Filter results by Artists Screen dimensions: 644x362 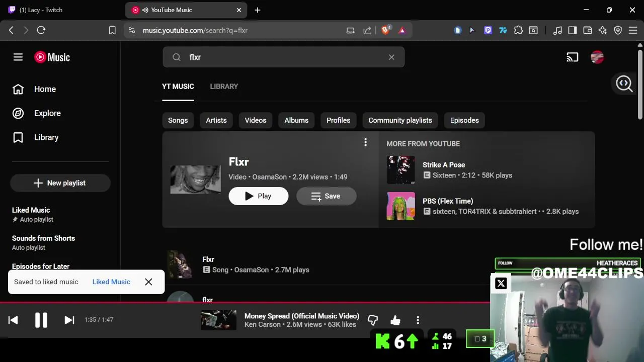tap(216, 120)
